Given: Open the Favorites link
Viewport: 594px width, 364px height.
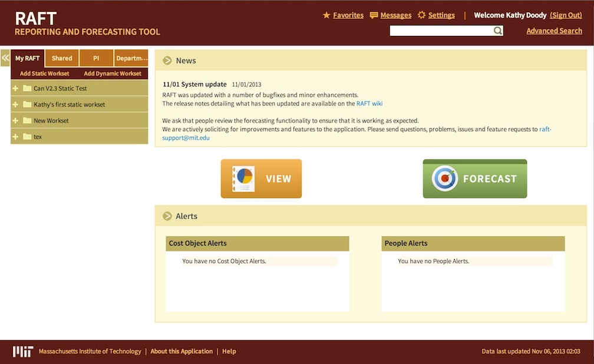Looking at the screenshot, I should pyautogui.click(x=348, y=15).
